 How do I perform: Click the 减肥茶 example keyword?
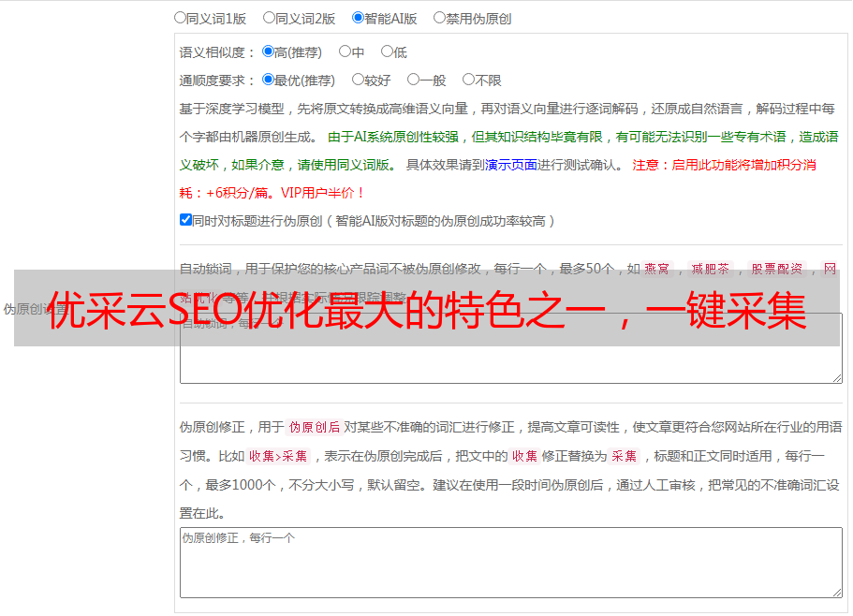point(711,269)
